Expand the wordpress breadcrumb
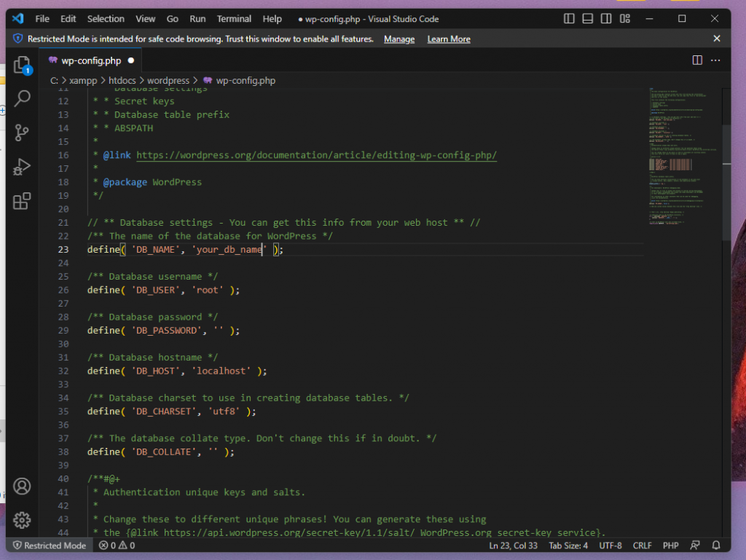746x560 pixels. (168, 80)
